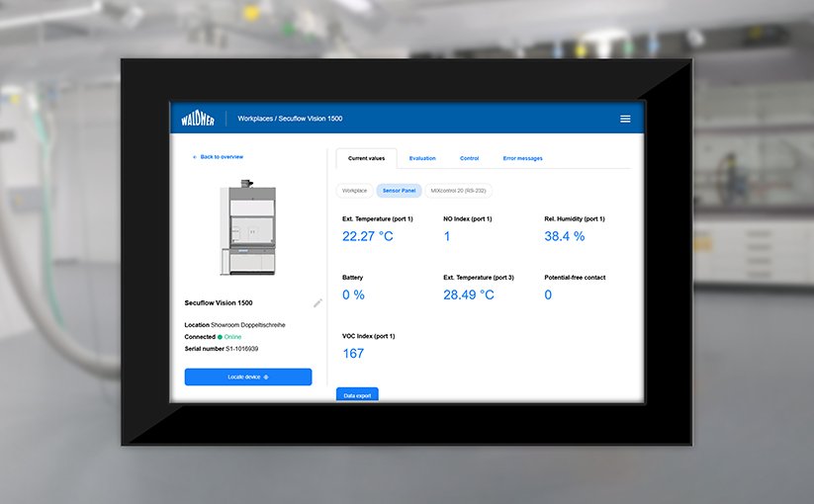This screenshot has width=814, height=504.
Task: Click the fume cupboard device image
Action: click(248, 227)
